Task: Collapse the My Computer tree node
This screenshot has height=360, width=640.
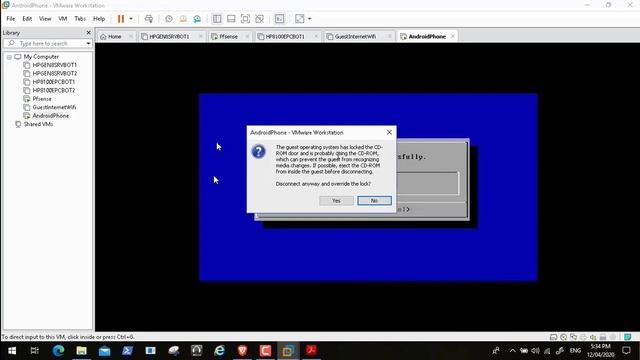Action: click(9, 57)
